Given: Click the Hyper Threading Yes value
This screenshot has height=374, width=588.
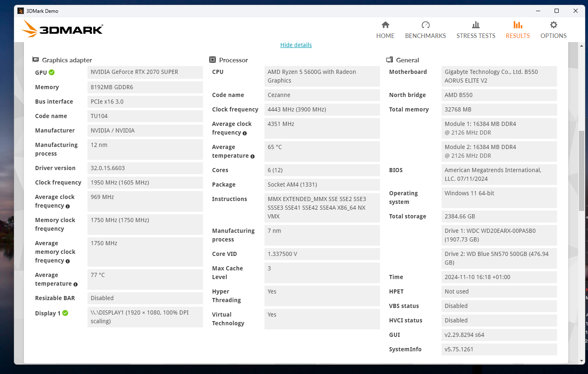Looking at the screenshot, I should click(x=322, y=296).
